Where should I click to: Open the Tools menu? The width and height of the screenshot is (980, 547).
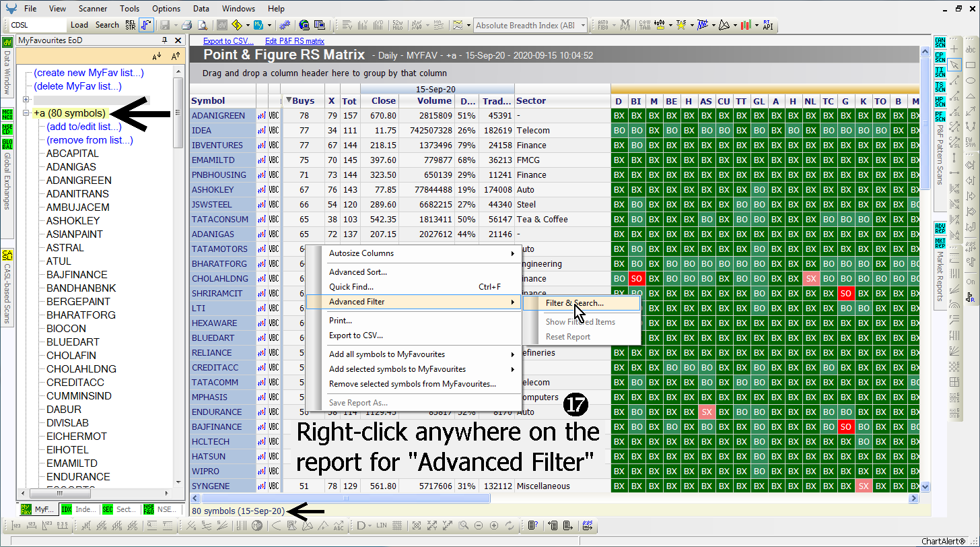130,9
